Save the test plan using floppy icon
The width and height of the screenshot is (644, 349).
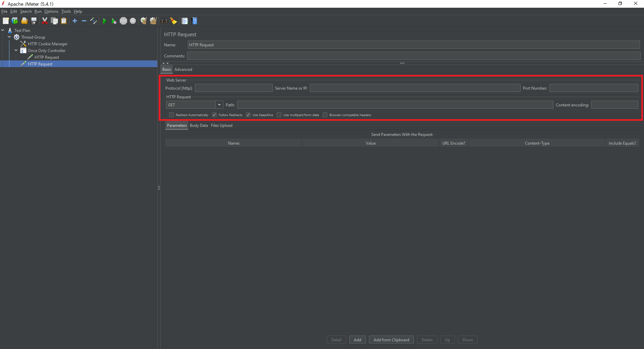coord(34,21)
